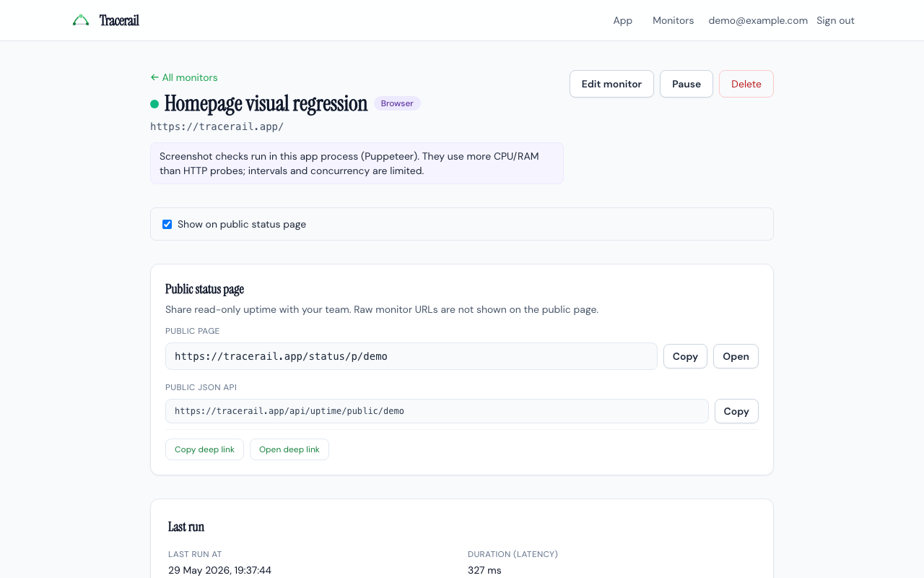Click the last run timestamp 29 May 2026
This screenshot has width=924, height=578.
coord(219,570)
